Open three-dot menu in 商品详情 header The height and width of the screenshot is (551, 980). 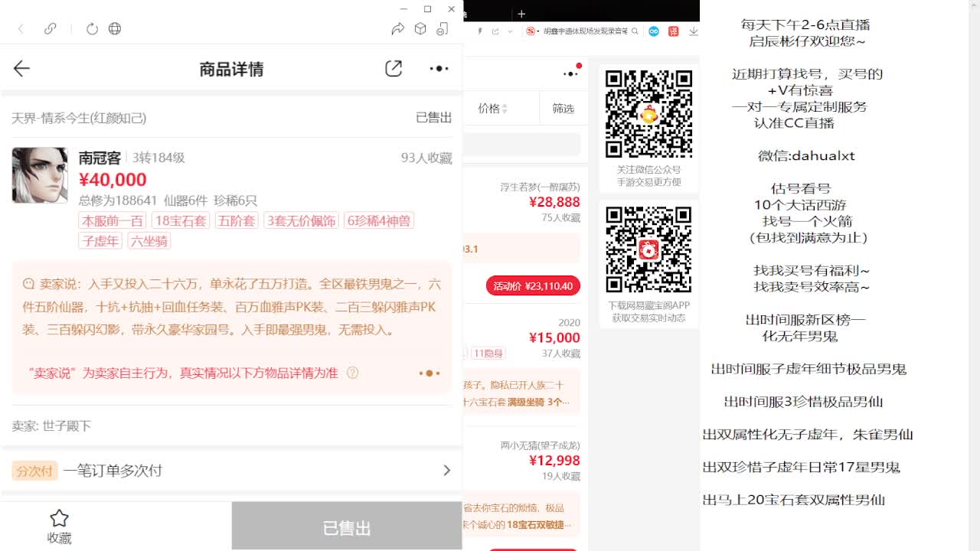coord(439,69)
